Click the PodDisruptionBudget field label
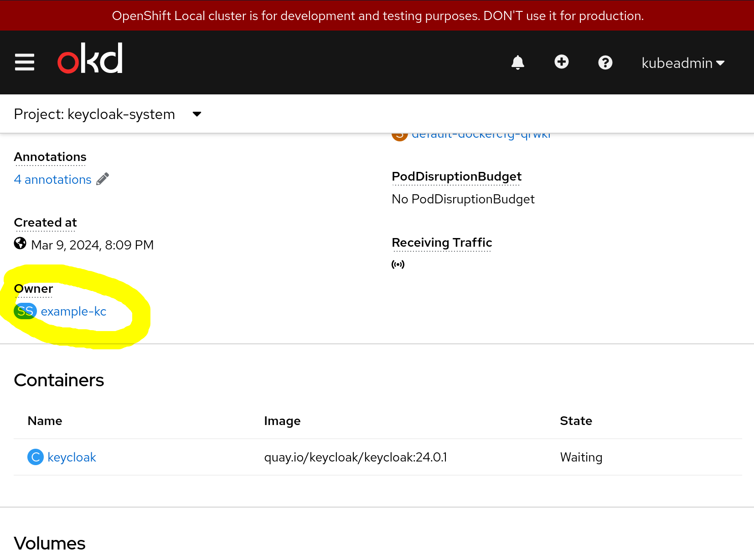 (456, 176)
